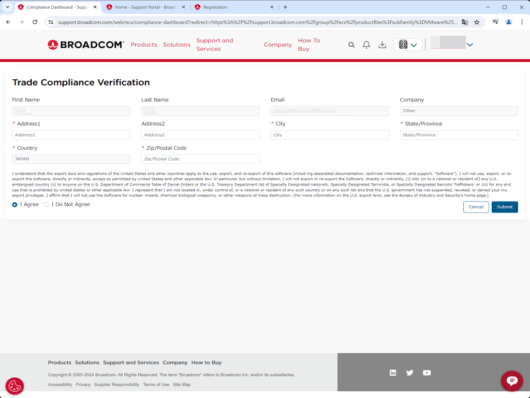530x398 pixels.
Task: Focus the City input field
Action: (330, 135)
